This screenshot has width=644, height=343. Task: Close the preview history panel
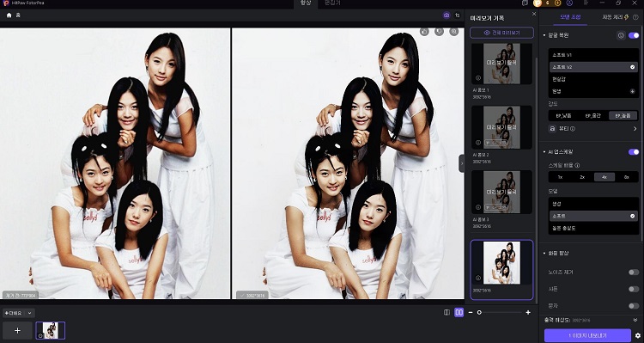[534, 14]
